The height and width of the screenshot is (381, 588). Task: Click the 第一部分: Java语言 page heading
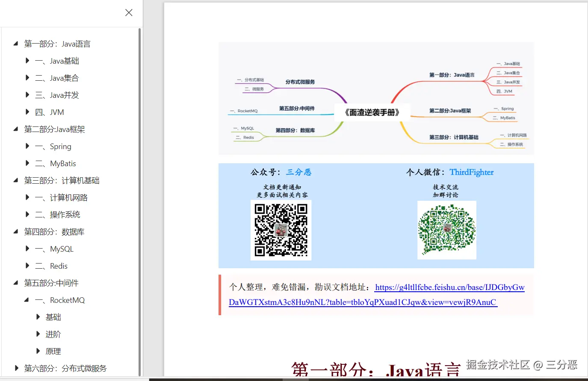click(x=376, y=370)
